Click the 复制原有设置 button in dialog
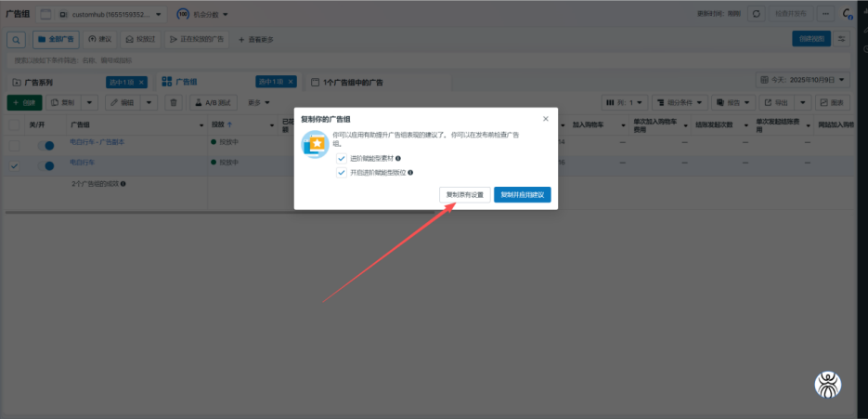The width and height of the screenshot is (868, 419). [465, 195]
